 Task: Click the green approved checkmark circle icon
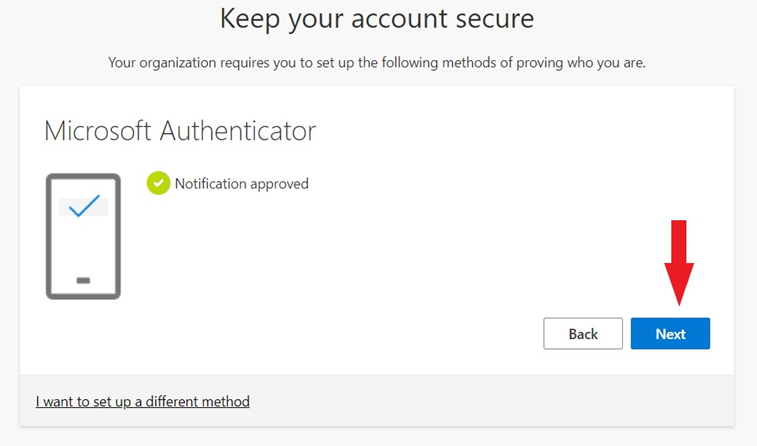(158, 183)
